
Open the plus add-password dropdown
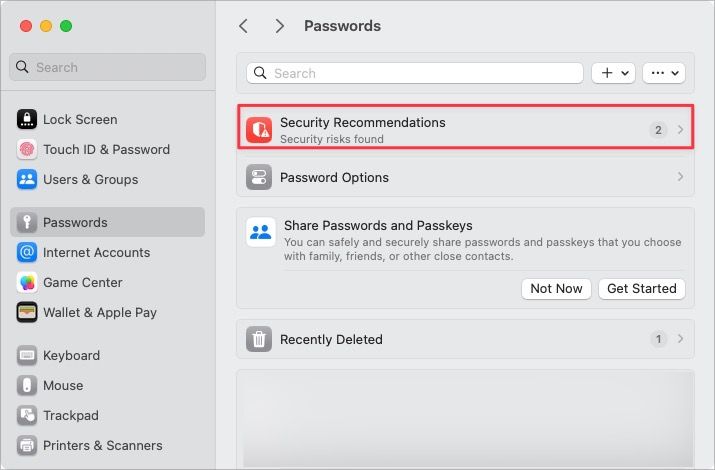click(613, 73)
